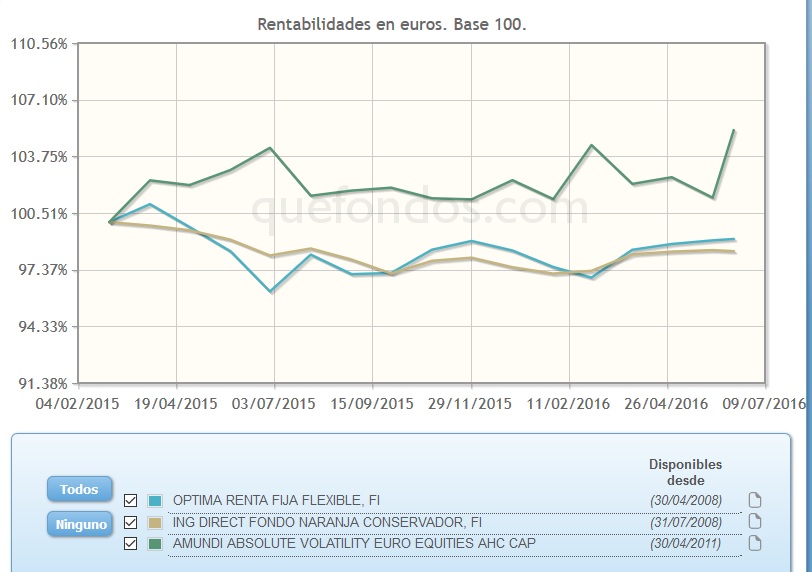Open document icon for ING DIRECT FONDO NARANJA

(755, 521)
